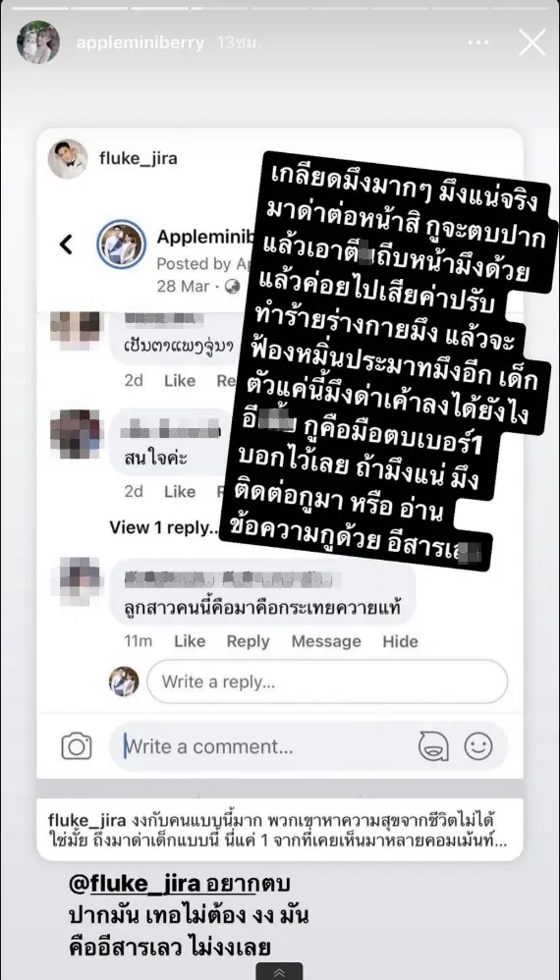Tap the fluke_jira avatar in the shared post
This screenshot has height=980, width=560.
click(x=68, y=159)
